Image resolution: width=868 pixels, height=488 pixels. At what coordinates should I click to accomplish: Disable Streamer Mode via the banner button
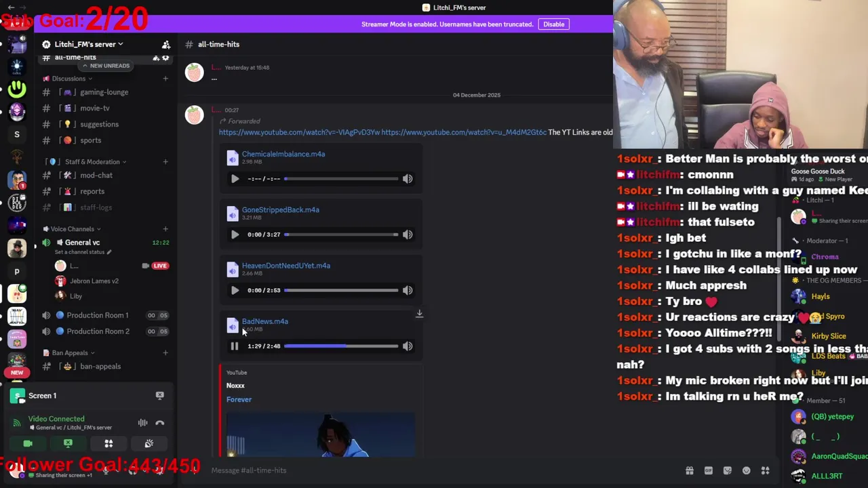(553, 24)
